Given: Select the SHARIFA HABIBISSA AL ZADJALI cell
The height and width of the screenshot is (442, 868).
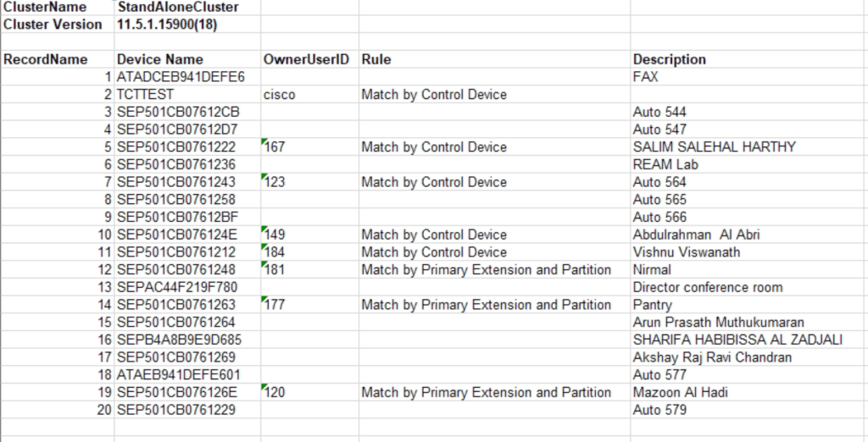Looking at the screenshot, I should point(737,340).
